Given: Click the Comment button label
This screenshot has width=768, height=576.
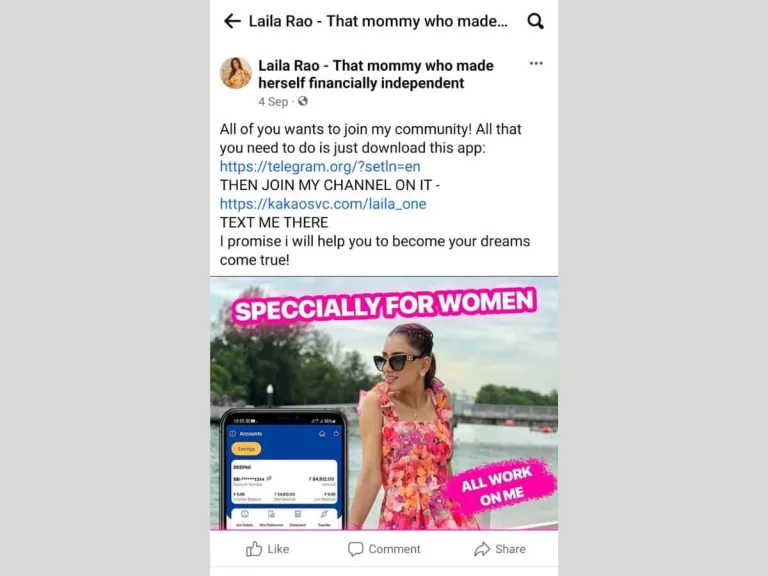Looking at the screenshot, I should [394, 549].
